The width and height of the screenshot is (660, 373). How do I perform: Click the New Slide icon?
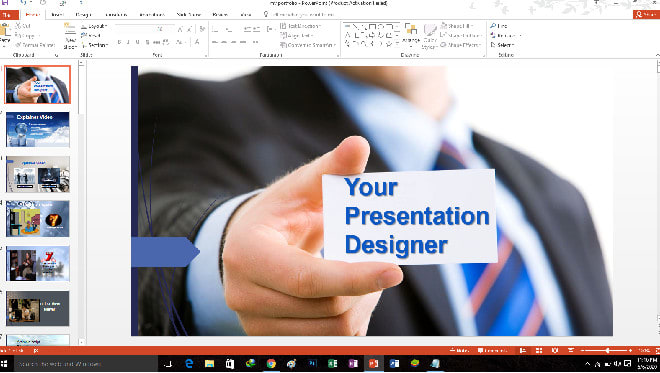pos(69,29)
